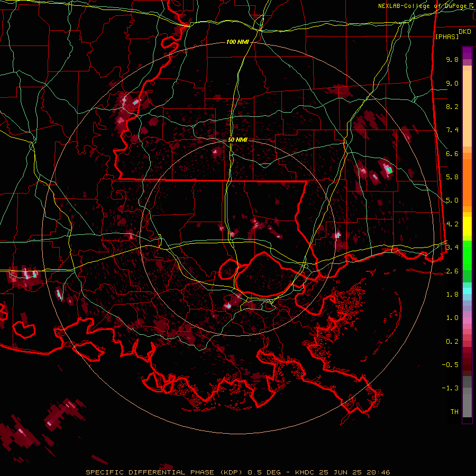
Task: Select the 1.0 scale value
Action: pos(452,318)
